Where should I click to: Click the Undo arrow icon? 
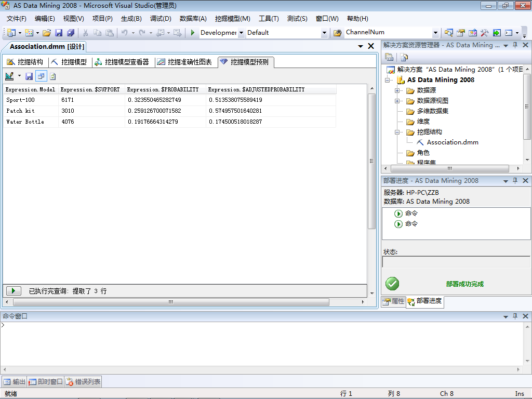(125, 33)
